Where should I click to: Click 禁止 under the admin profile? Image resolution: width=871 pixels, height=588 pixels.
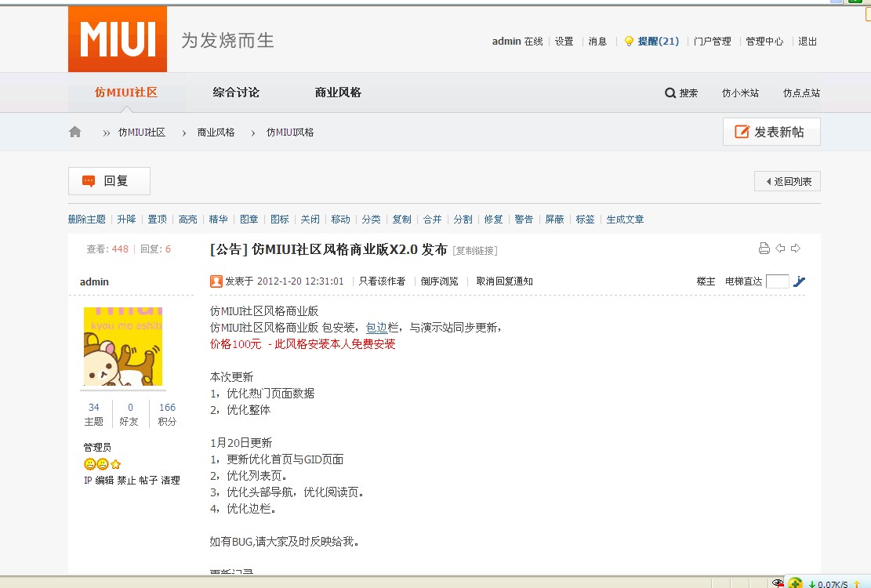(x=126, y=481)
